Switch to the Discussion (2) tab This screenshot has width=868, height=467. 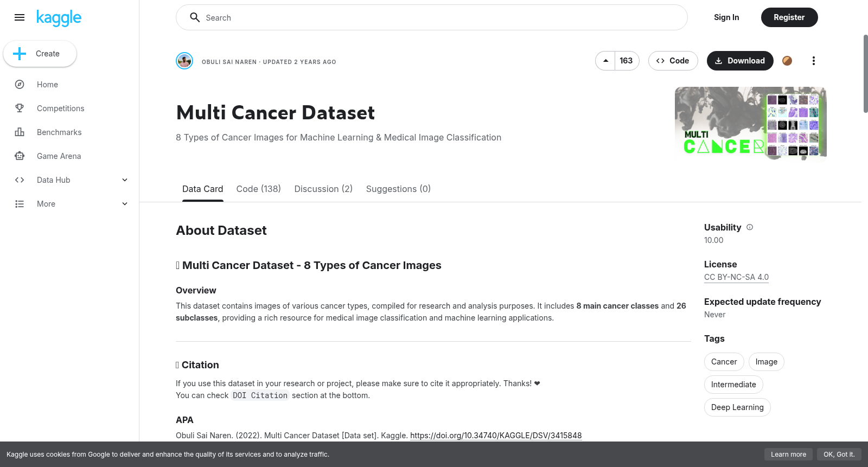point(323,189)
